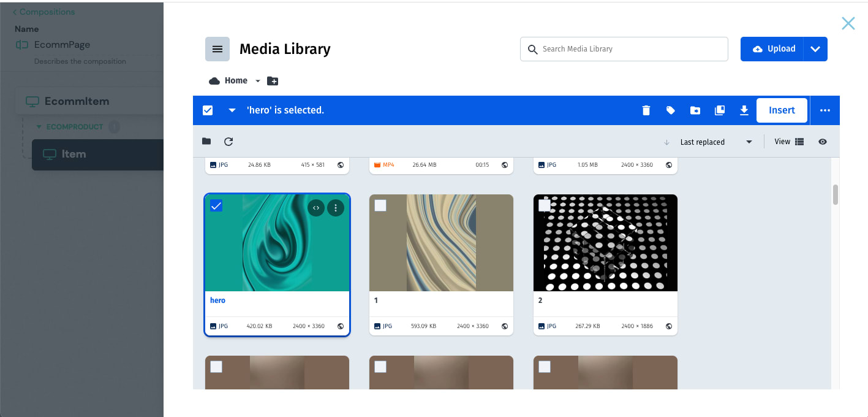
Task: Select checkbox on bottom-middle brown thumbnail
Action: coord(380,367)
